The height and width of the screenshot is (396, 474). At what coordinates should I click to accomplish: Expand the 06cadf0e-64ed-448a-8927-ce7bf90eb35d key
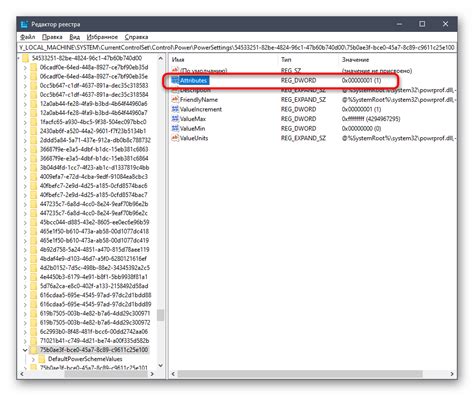[x=25, y=68]
